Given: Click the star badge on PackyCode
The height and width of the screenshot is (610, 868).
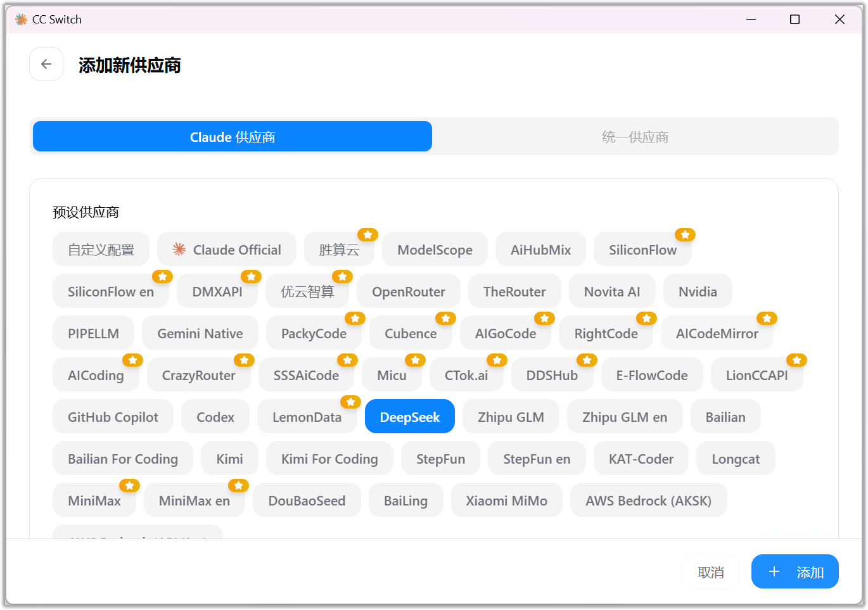Looking at the screenshot, I should tap(355, 318).
